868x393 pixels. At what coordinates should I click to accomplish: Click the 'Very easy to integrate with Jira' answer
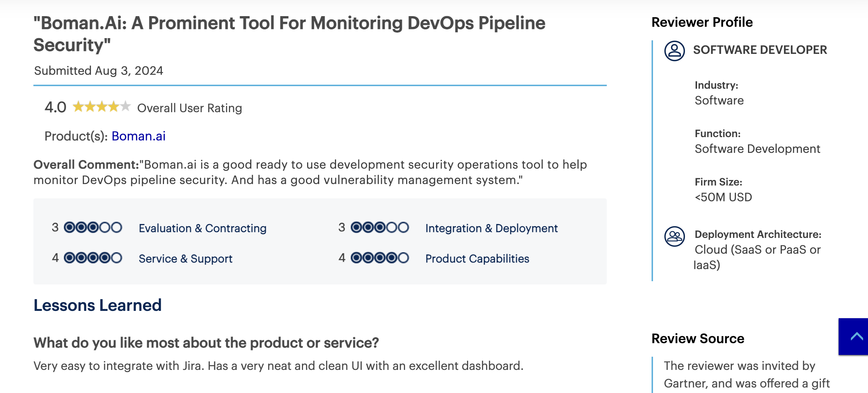[278, 366]
